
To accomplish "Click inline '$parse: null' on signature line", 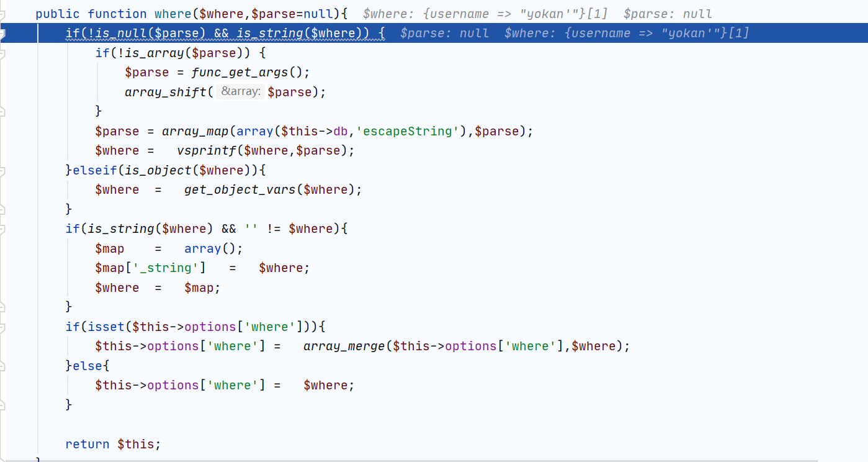I will [x=668, y=14].
